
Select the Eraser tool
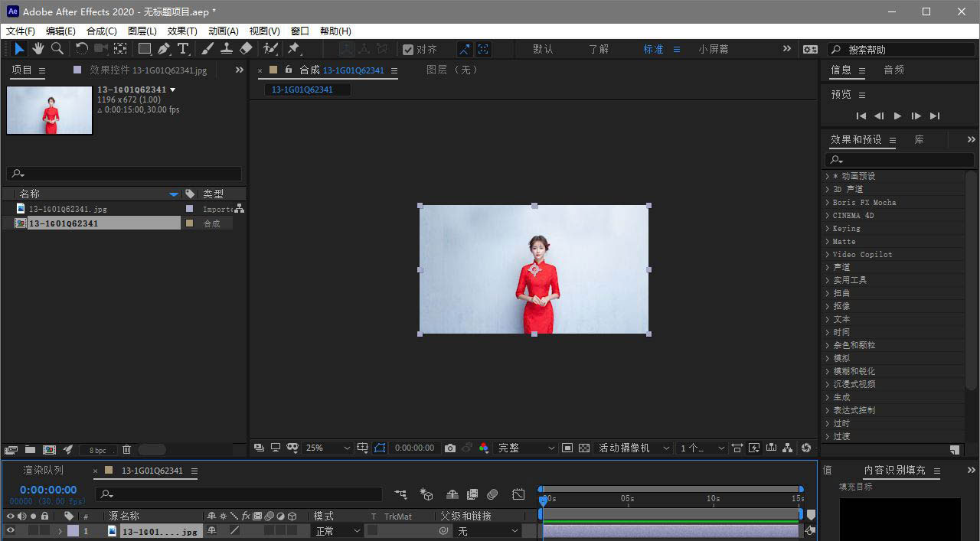pos(246,49)
